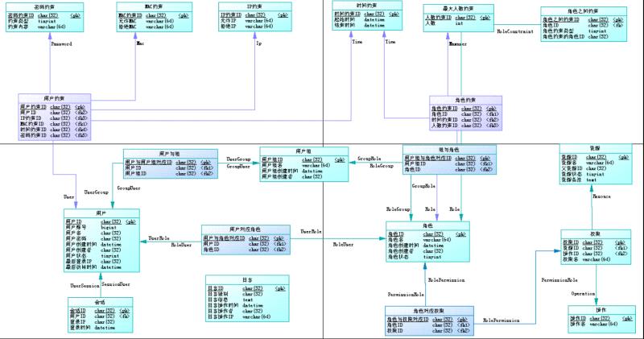The height and width of the screenshot is (339, 644).
Task: Click the Ip relationship label
Action: [258, 43]
